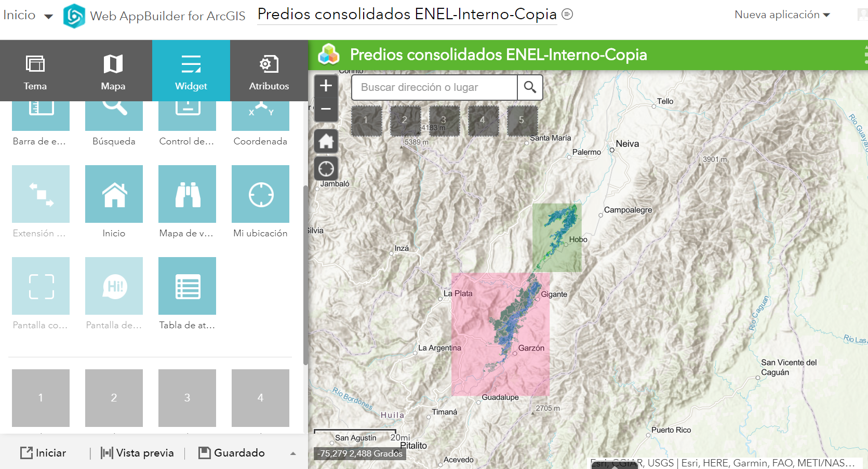Select on-map widget placeholder 1
Viewport: 868px width, 469px height.
(x=366, y=120)
